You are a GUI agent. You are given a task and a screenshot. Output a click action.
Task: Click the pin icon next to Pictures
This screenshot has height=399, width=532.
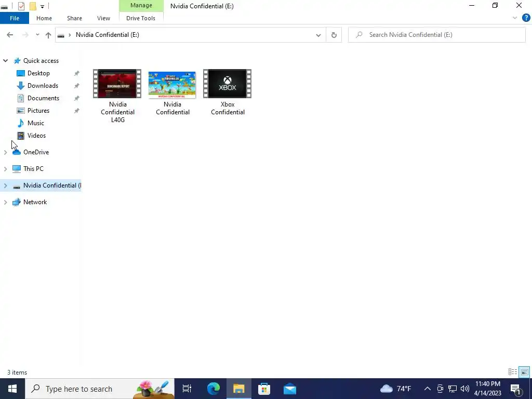77,111
